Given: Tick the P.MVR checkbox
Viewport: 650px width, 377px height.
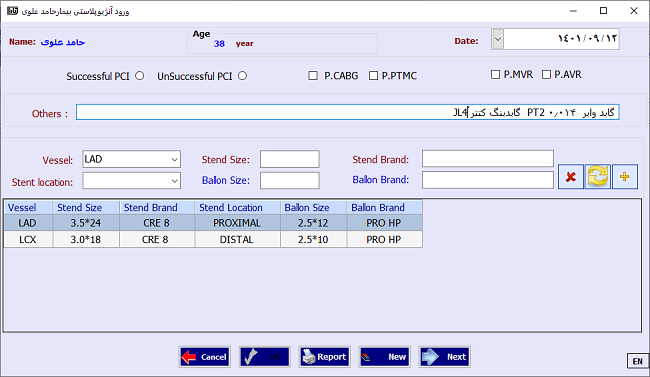Looking at the screenshot, I should (495, 74).
